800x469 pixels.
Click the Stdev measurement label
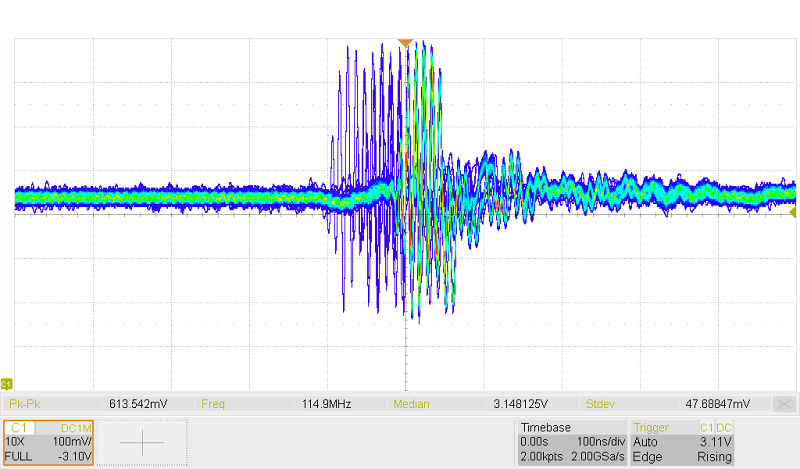601,404
